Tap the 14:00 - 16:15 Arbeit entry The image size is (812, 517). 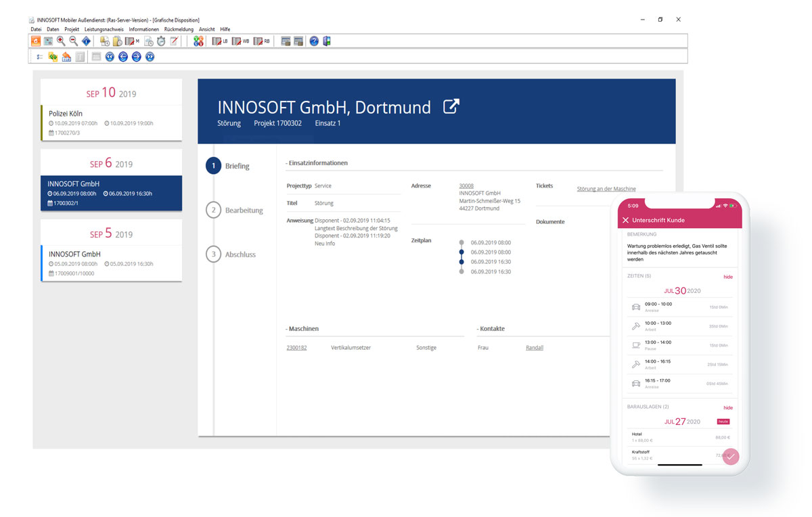point(679,364)
